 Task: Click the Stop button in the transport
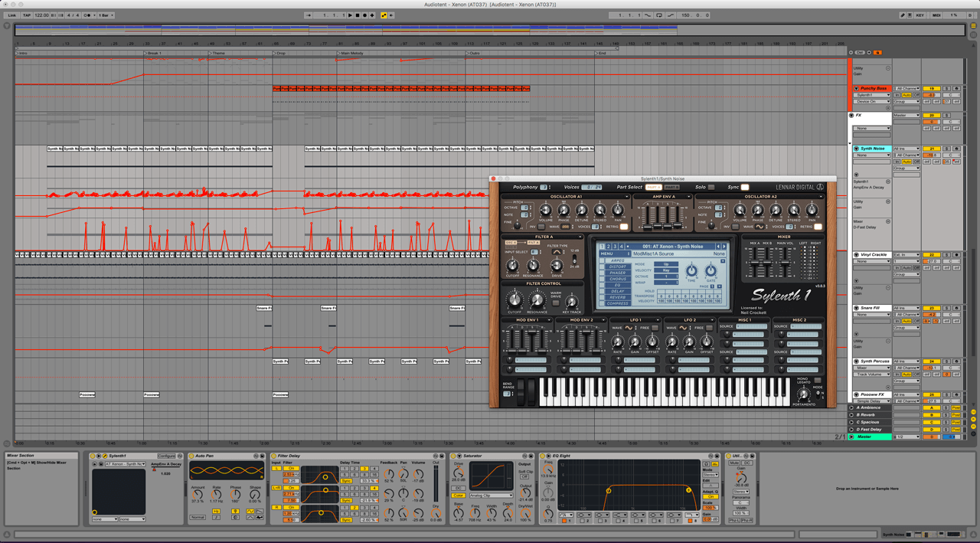click(x=358, y=15)
